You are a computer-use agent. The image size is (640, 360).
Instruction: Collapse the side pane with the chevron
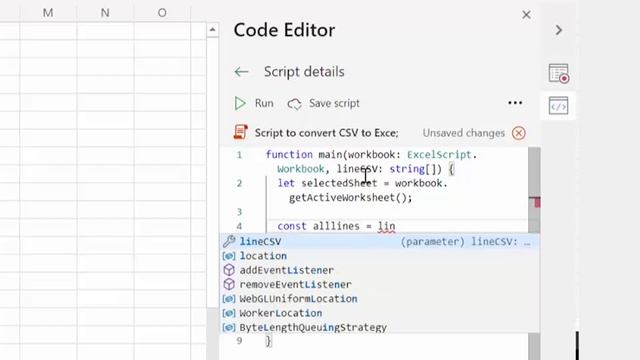click(x=559, y=30)
